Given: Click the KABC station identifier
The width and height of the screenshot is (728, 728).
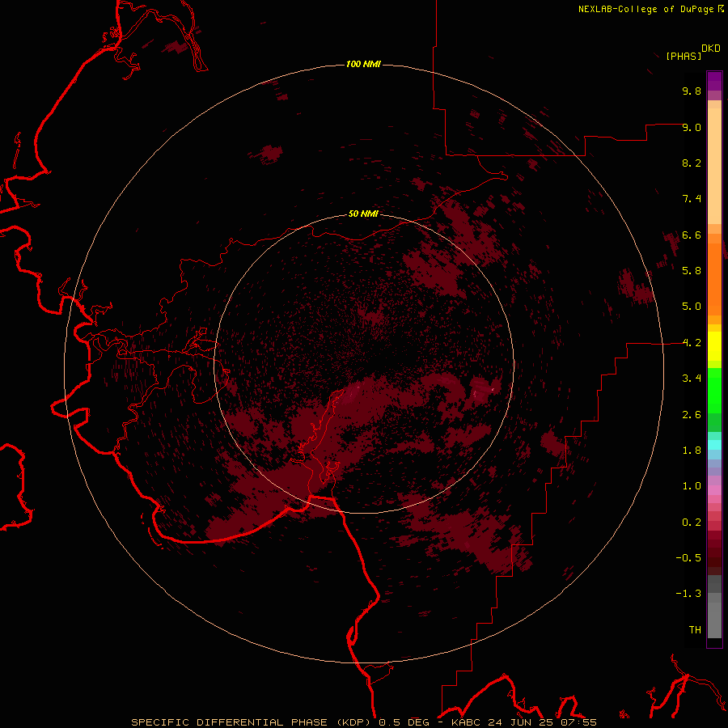Looking at the screenshot, I should click(x=467, y=722).
